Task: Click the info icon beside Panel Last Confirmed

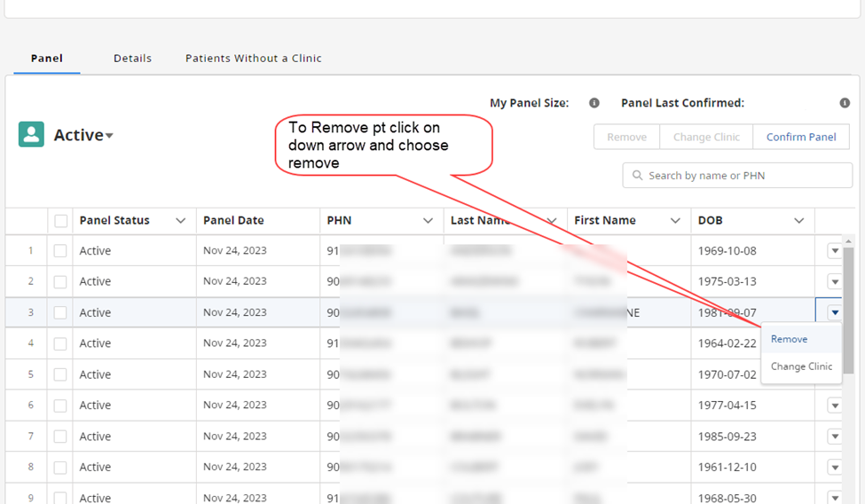Action: 845,103
